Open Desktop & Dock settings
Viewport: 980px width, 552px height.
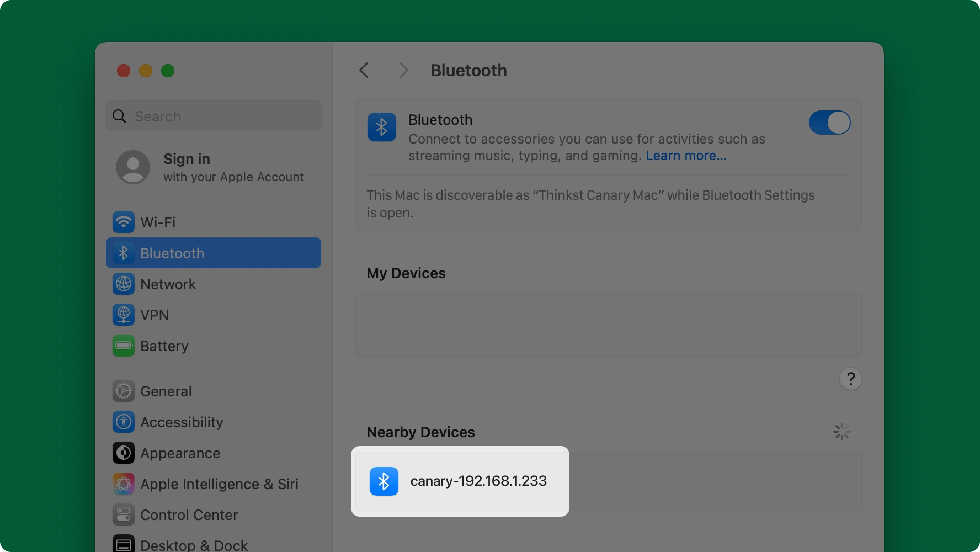coord(213,544)
